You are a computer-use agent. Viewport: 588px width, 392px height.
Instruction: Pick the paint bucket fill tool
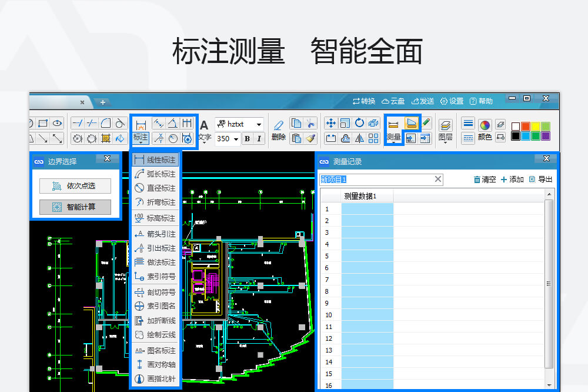(x=119, y=138)
